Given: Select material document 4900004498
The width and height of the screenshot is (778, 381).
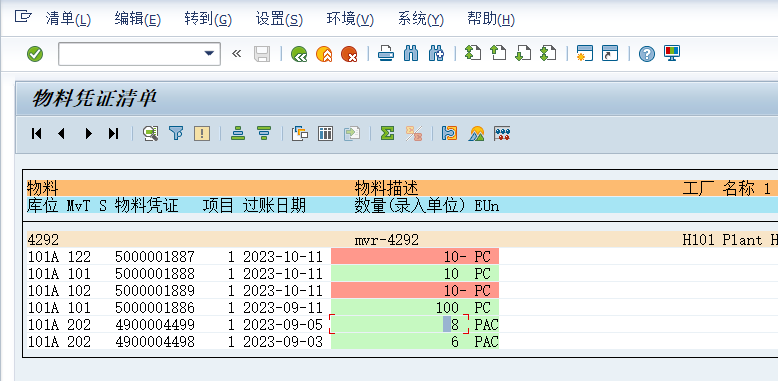Looking at the screenshot, I should click(155, 341).
